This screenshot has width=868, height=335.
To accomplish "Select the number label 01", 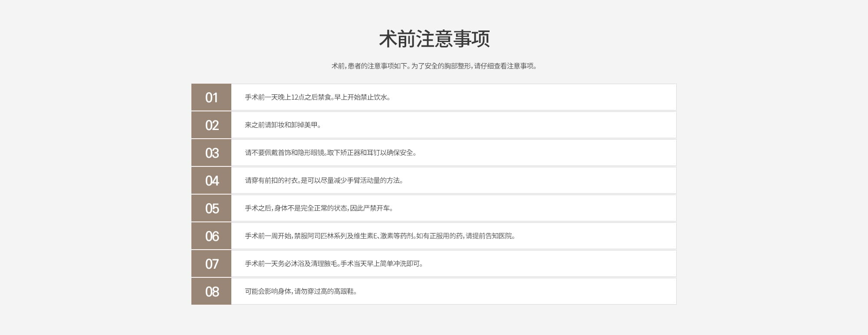I will click(x=211, y=98).
